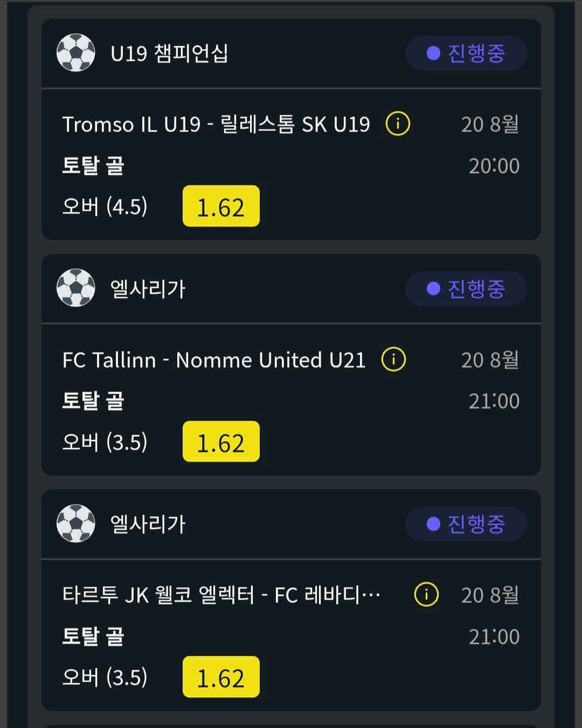
Task: Select 1.62 odds for 오버 (4.5)
Action: point(221,206)
